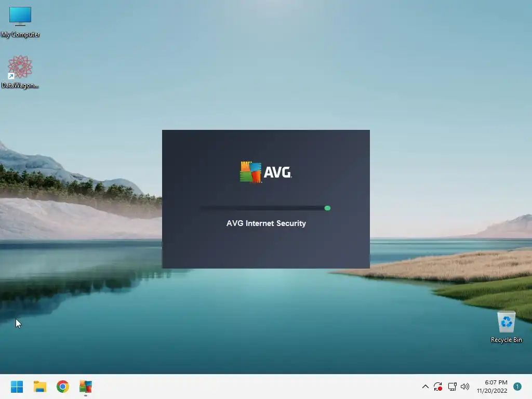Click the AVG taskbar icon

[x=86, y=387]
